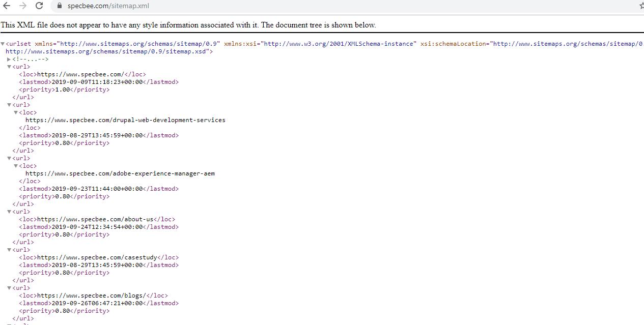Expand the collapsed XML comment node
Viewport: 644px width, 325px height.
click(9, 59)
